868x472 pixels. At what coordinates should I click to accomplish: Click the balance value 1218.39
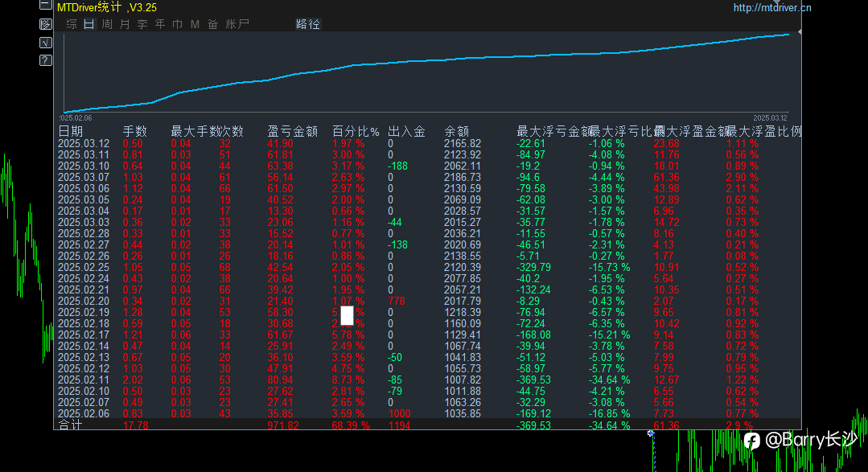[x=463, y=312]
